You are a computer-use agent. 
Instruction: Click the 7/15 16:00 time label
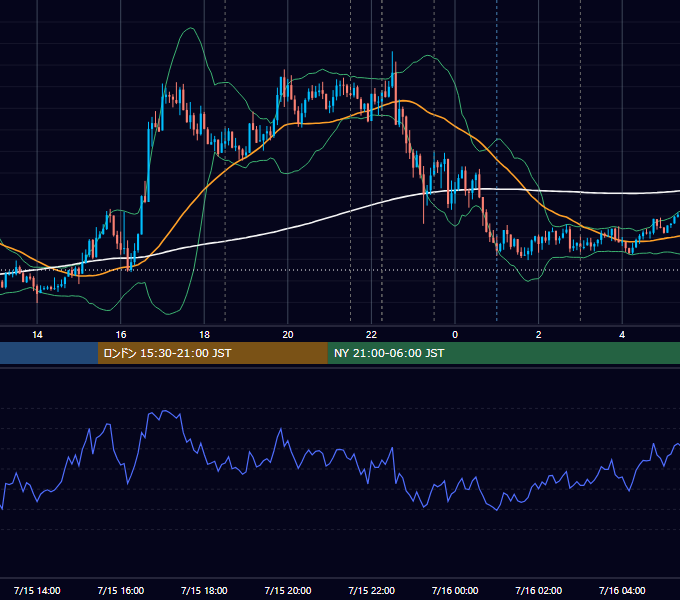click(121, 590)
